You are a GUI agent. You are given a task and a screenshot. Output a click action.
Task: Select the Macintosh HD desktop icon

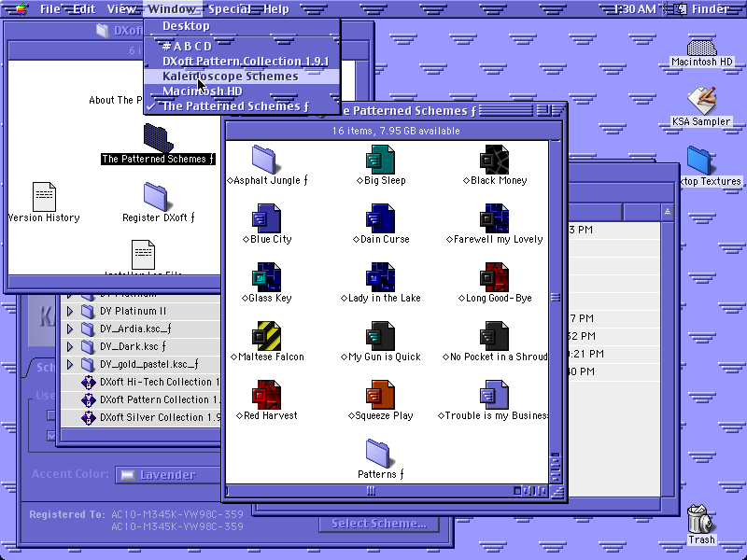(x=702, y=48)
